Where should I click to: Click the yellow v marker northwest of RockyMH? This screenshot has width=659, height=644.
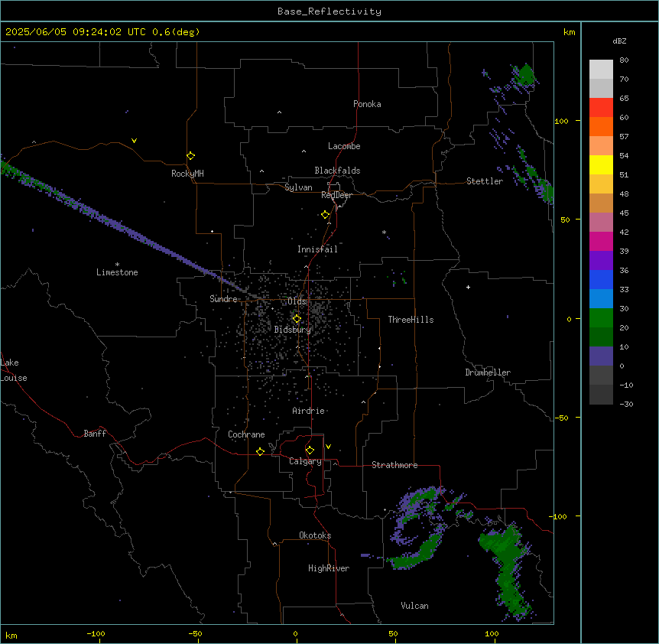tap(134, 141)
